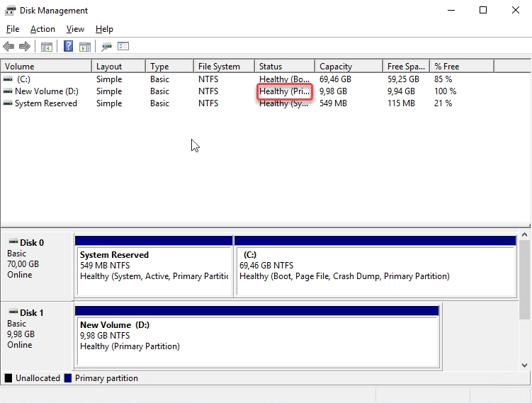The height and width of the screenshot is (403, 532).
Task: Open the File menu
Action: (13, 29)
